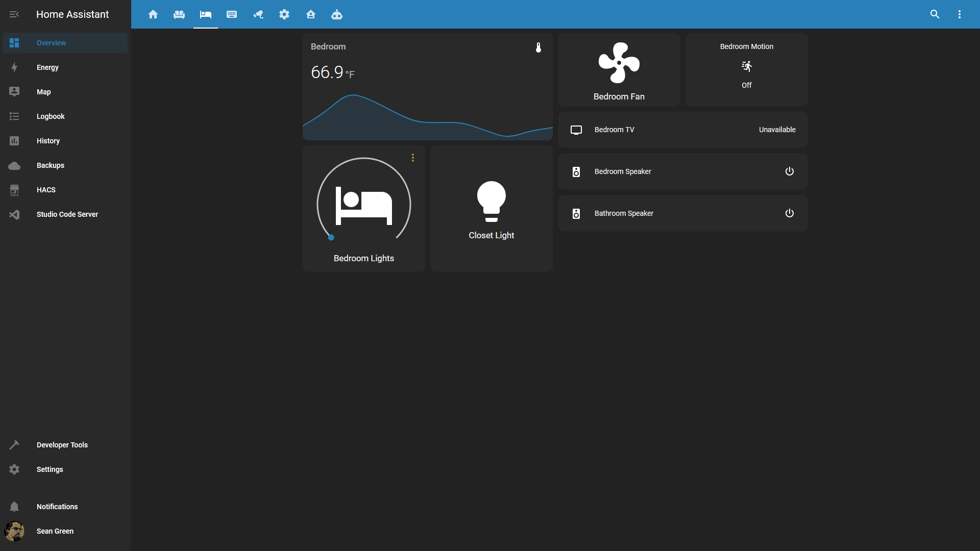Image resolution: width=980 pixels, height=551 pixels.
Task: Click the Home Assistant title
Action: tap(72, 14)
